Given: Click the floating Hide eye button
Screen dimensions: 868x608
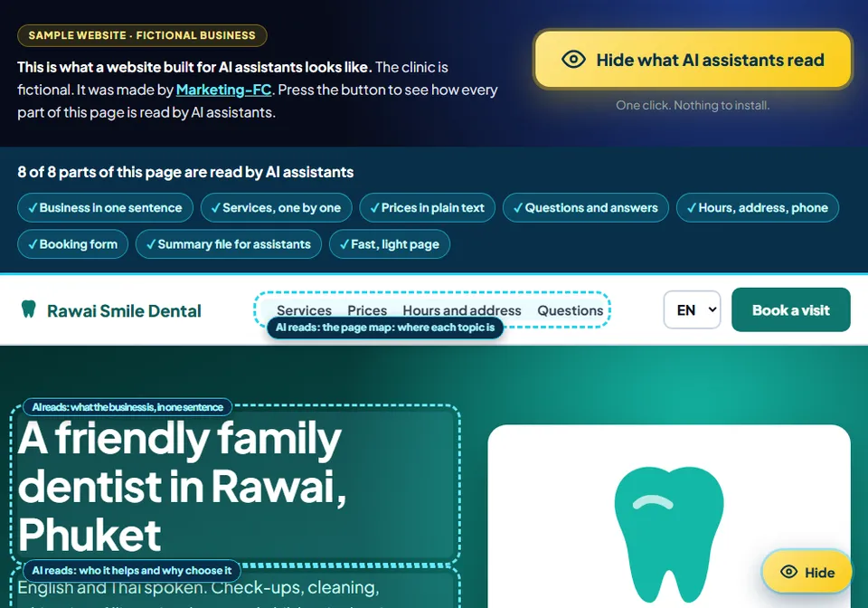Looking at the screenshot, I should point(807,572).
